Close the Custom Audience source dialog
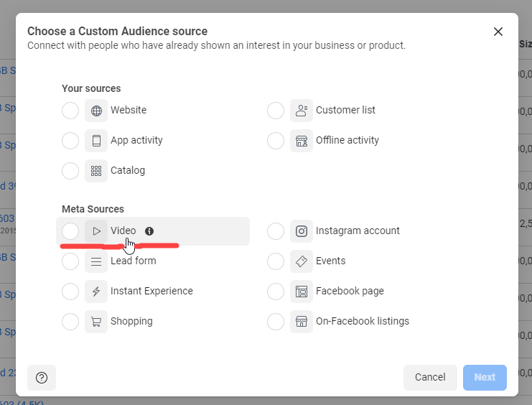 click(x=498, y=32)
